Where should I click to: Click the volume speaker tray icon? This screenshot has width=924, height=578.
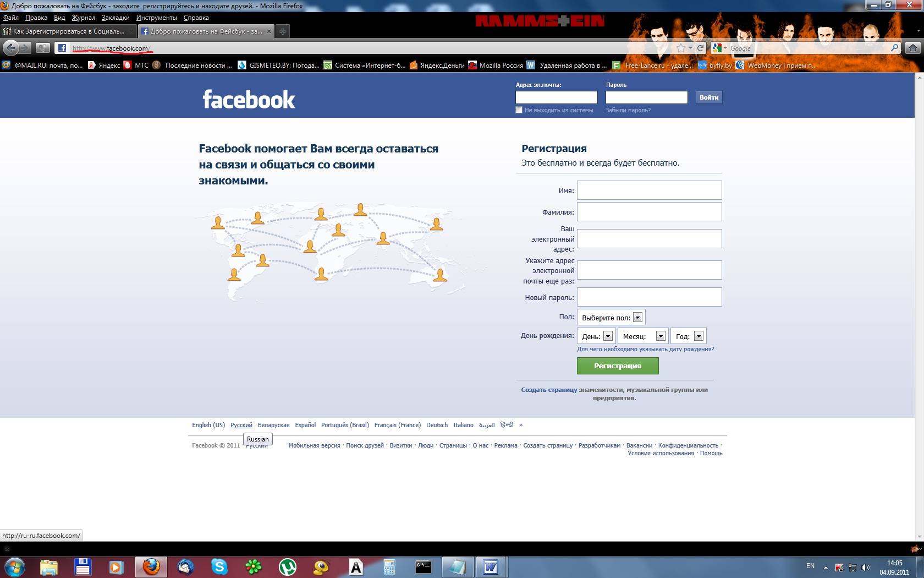[866, 567]
